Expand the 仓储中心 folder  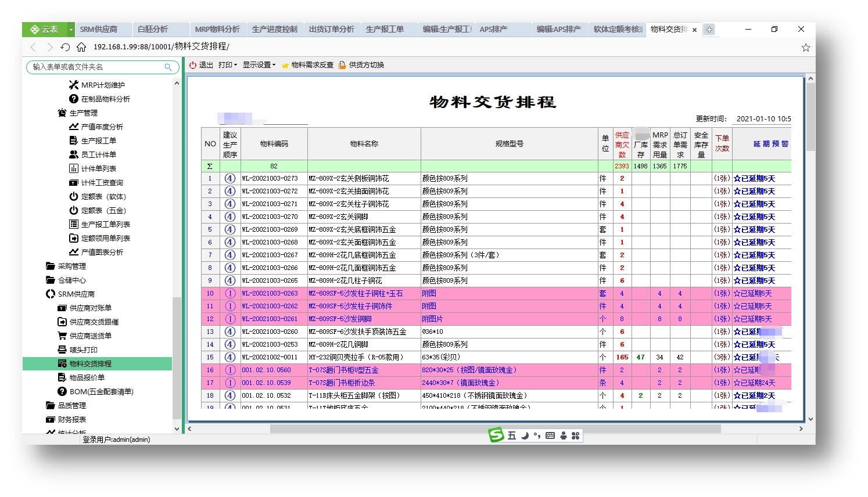pos(66,280)
